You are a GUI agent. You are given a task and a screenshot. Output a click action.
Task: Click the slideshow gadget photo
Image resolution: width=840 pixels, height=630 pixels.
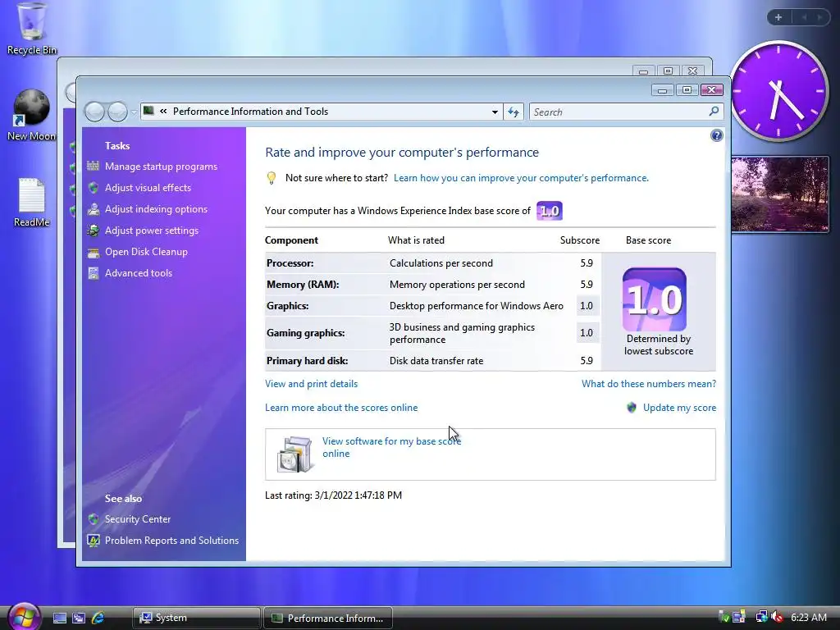click(780, 194)
